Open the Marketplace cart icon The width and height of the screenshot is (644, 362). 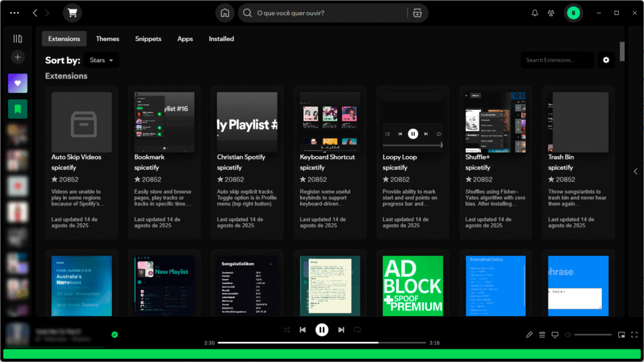click(x=72, y=13)
